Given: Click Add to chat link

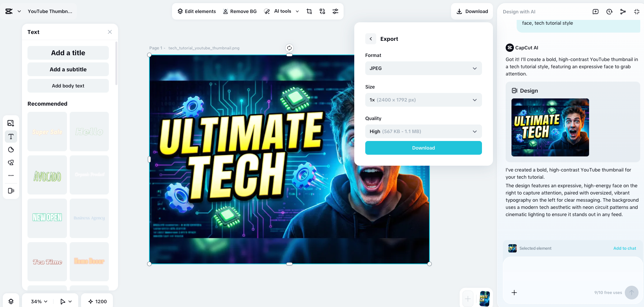Looking at the screenshot, I should click(625, 248).
